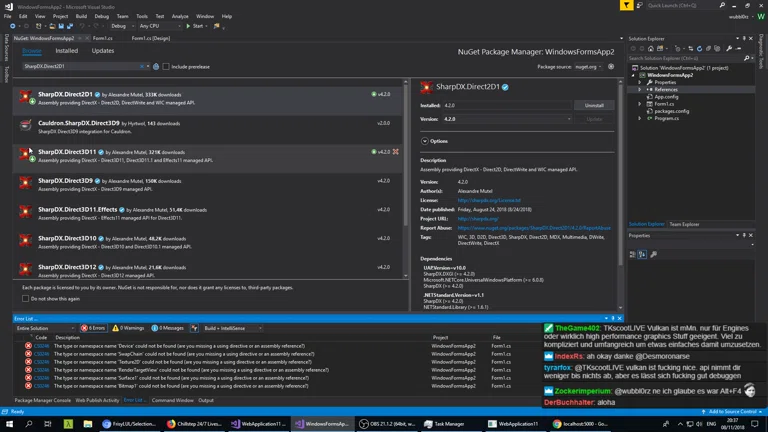The width and height of the screenshot is (768, 432).
Task: Expand Program.cs node in Solution Explorer
Action: tap(640, 118)
